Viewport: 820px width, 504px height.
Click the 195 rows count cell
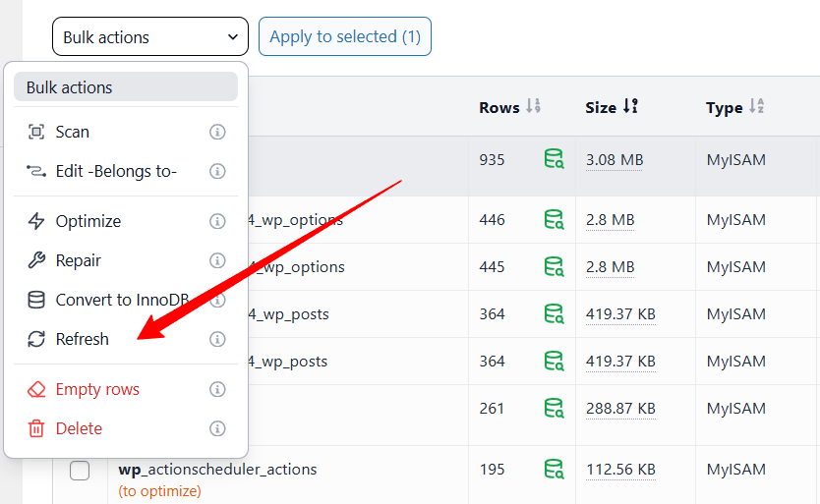coord(493,469)
